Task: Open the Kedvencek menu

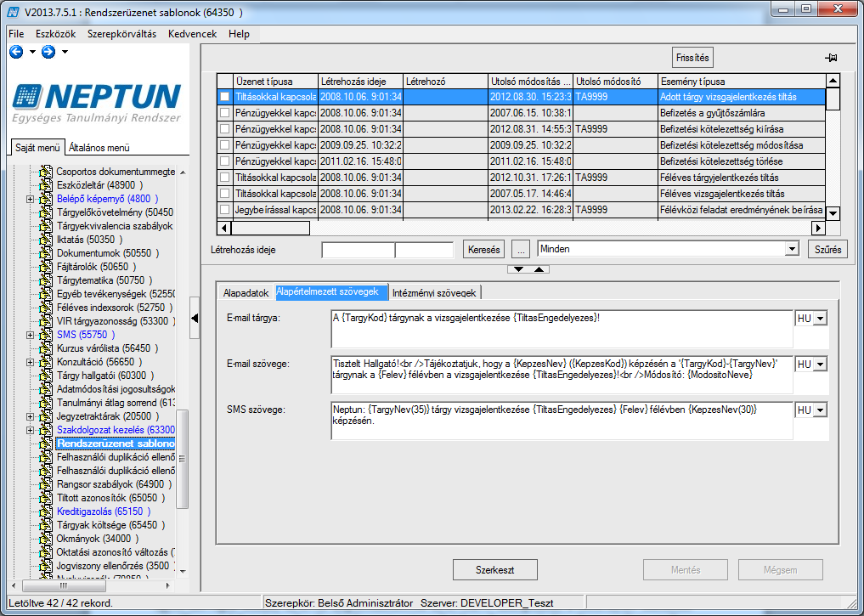Action: pyautogui.click(x=192, y=34)
